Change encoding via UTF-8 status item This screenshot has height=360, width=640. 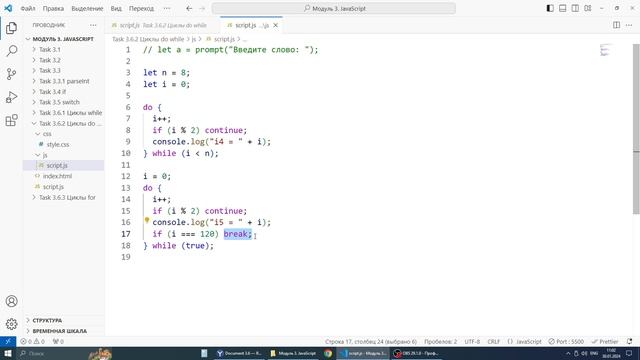(472, 341)
